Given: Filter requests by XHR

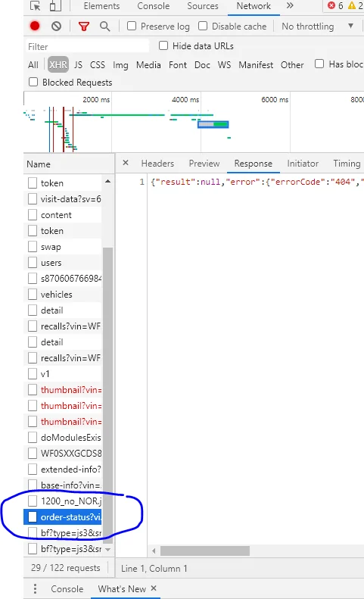Looking at the screenshot, I should pos(58,64).
